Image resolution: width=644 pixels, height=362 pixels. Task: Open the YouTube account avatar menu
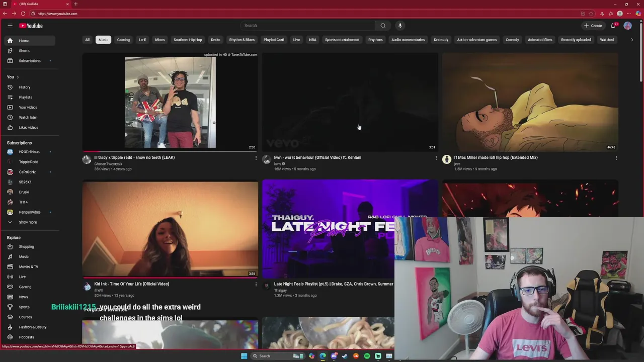[x=627, y=26]
